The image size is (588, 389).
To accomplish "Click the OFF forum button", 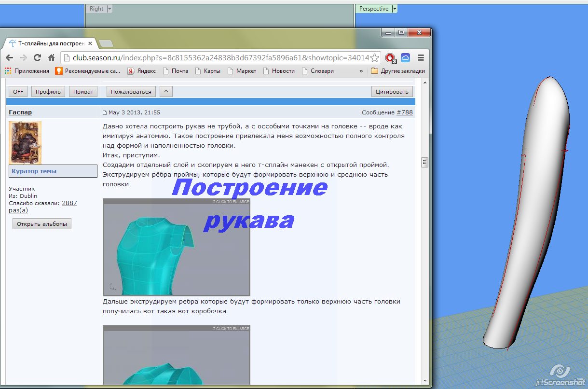I will (x=18, y=92).
